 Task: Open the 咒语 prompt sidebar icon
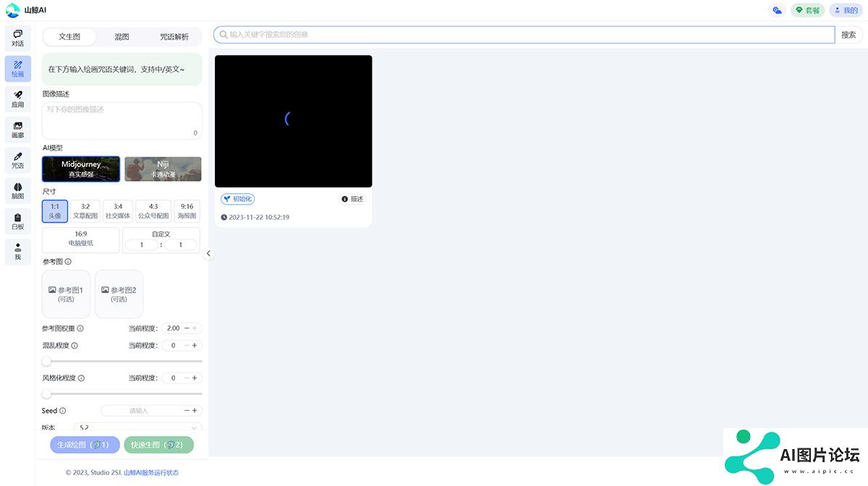point(18,161)
